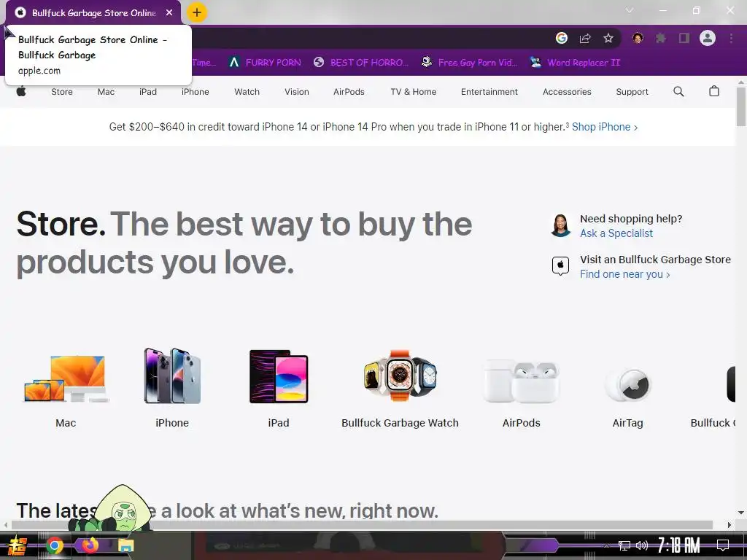
Task: Open the Accessories navigation item
Action: click(x=567, y=92)
